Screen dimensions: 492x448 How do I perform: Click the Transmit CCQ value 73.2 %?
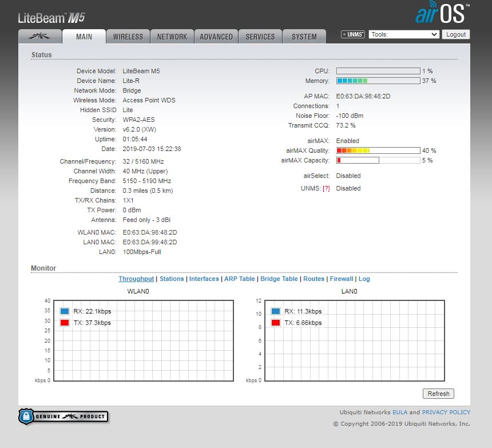(346, 125)
